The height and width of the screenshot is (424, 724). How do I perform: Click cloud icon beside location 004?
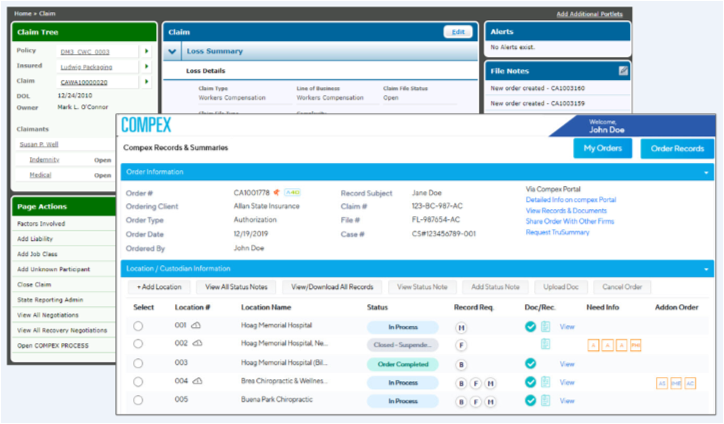point(197,381)
